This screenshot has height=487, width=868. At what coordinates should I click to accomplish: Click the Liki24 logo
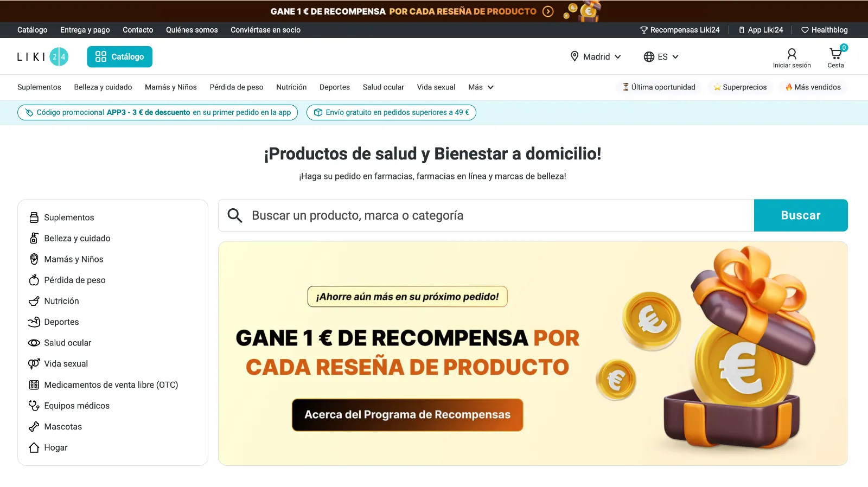click(43, 56)
